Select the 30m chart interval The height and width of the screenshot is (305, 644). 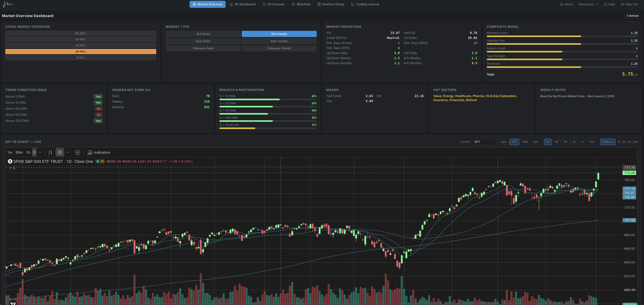click(x=19, y=152)
